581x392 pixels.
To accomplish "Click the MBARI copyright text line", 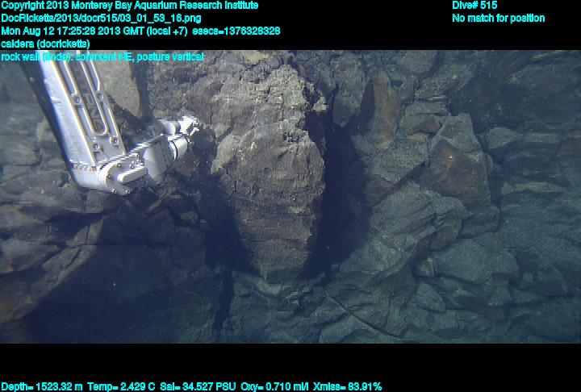I will pyautogui.click(x=129, y=6).
